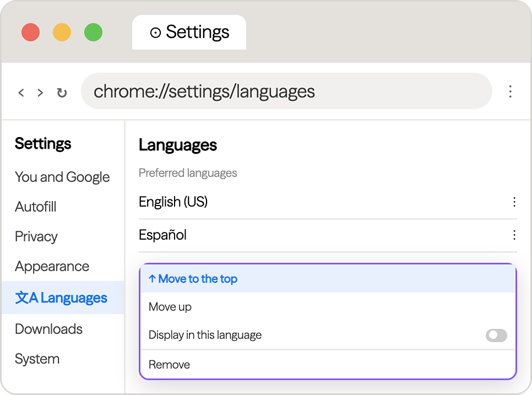Open Privacy settings section
532x395 pixels.
36,236
